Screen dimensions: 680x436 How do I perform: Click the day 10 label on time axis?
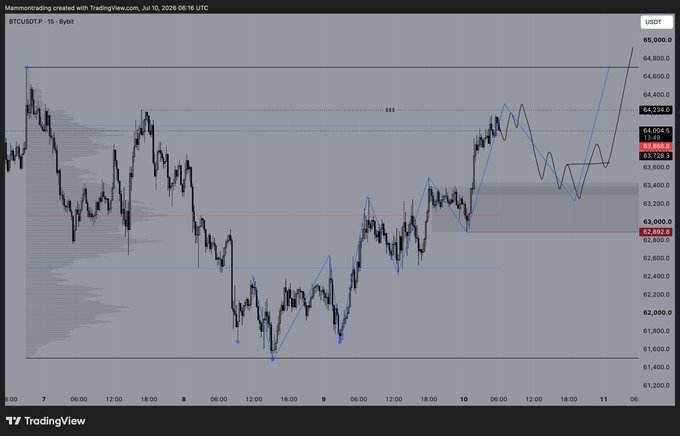[x=464, y=399]
